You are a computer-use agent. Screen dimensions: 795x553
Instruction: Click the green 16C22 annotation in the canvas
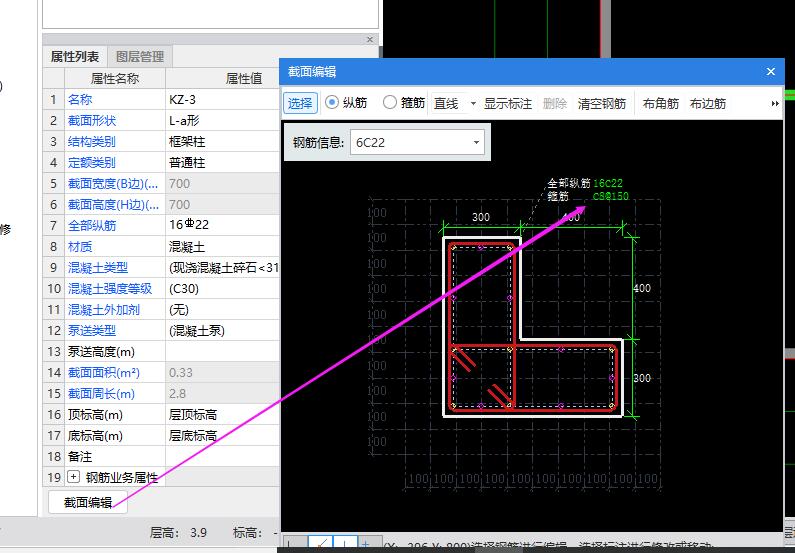coord(608,183)
